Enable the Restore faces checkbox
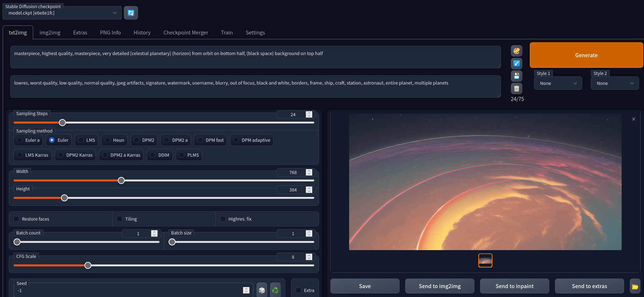The image size is (644, 297). click(16, 219)
